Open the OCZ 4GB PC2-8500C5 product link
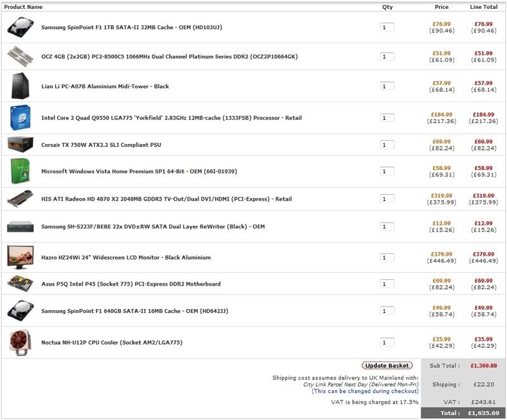 coord(169,56)
